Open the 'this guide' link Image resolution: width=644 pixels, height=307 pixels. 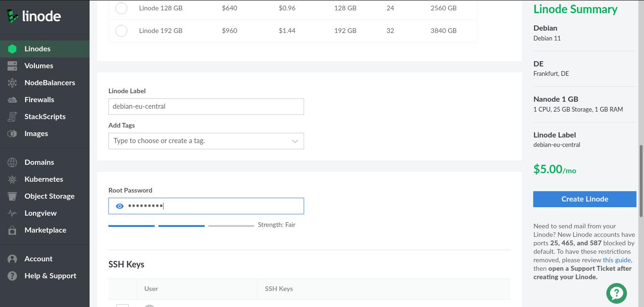tap(617, 260)
